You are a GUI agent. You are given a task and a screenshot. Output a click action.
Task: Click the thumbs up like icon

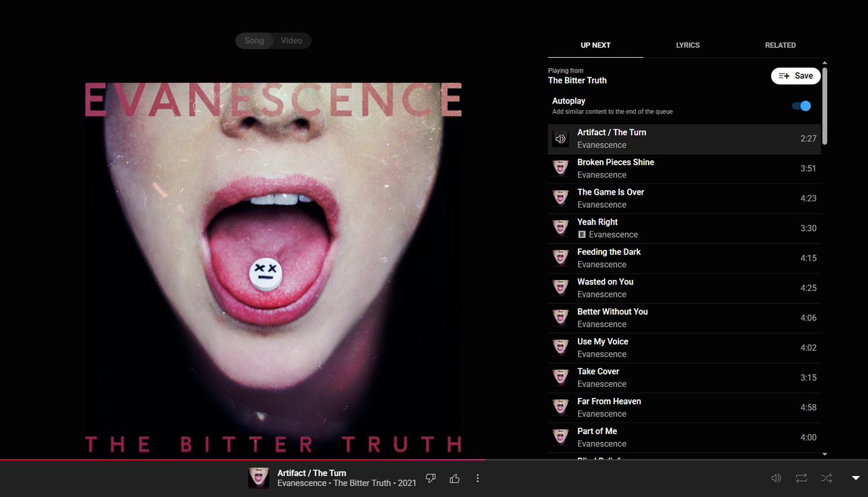click(454, 478)
